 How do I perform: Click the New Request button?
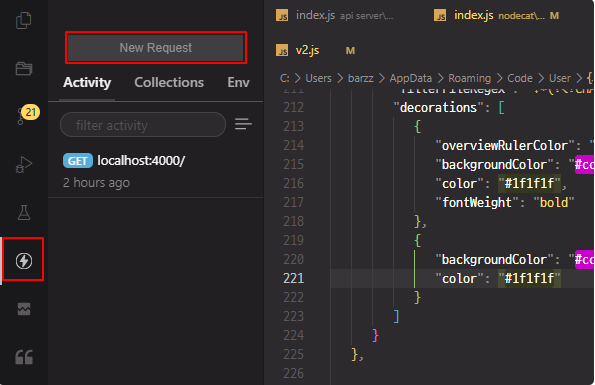(x=156, y=47)
